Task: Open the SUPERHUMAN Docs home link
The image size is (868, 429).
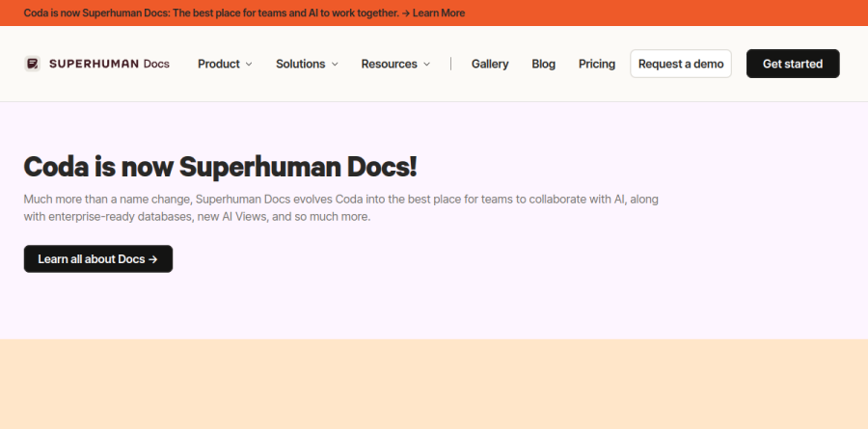Action: click(x=96, y=64)
